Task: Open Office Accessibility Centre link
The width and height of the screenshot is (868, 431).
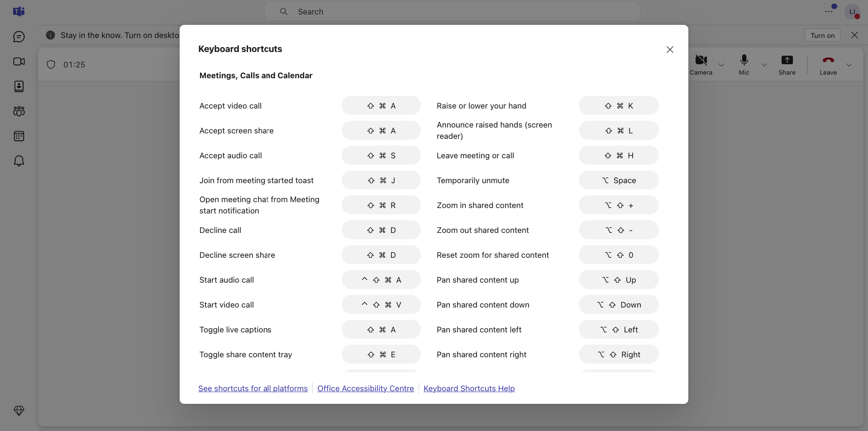Action: point(366,388)
